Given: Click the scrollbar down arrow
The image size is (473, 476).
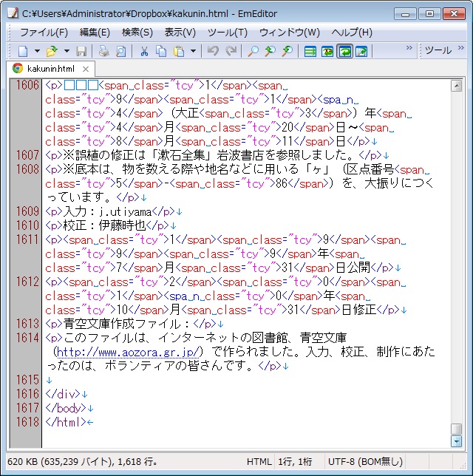Looking at the screenshot, I should pos(456,441).
